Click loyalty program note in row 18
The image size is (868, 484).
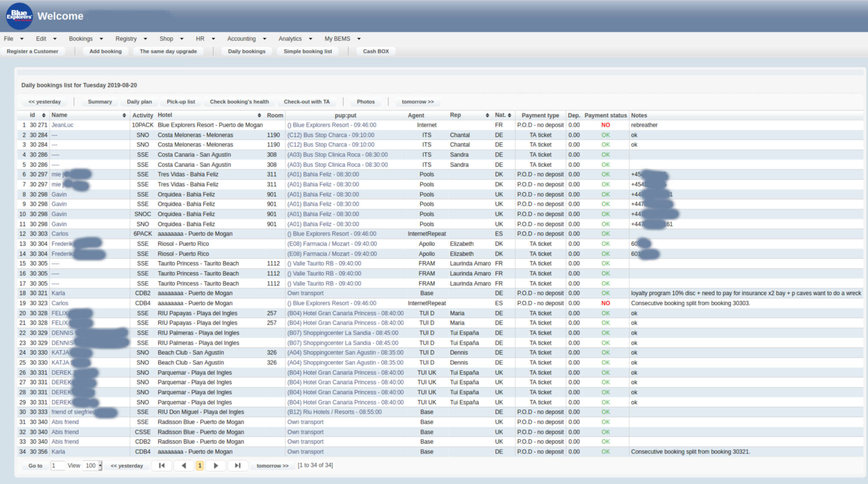pos(746,293)
